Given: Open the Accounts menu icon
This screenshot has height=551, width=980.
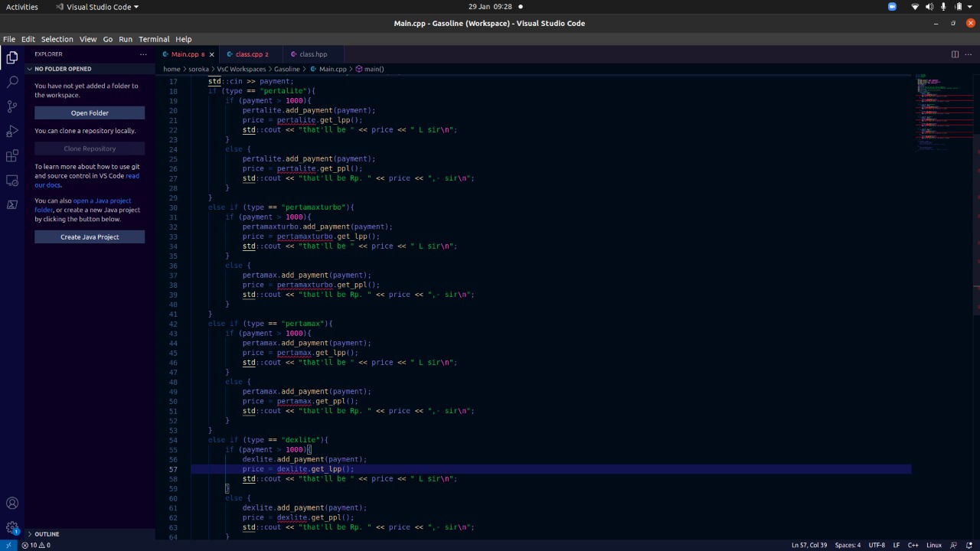Looking at the screenshot, I should 12,503.
